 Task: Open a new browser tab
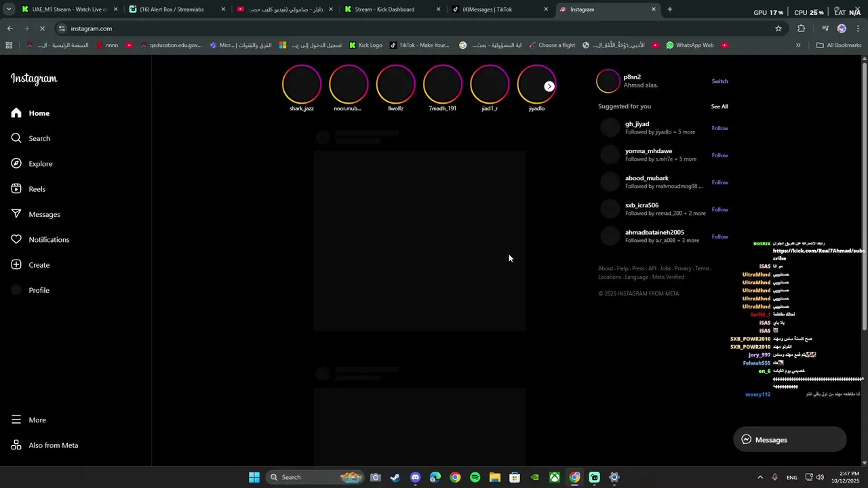(x=670, y=9)
